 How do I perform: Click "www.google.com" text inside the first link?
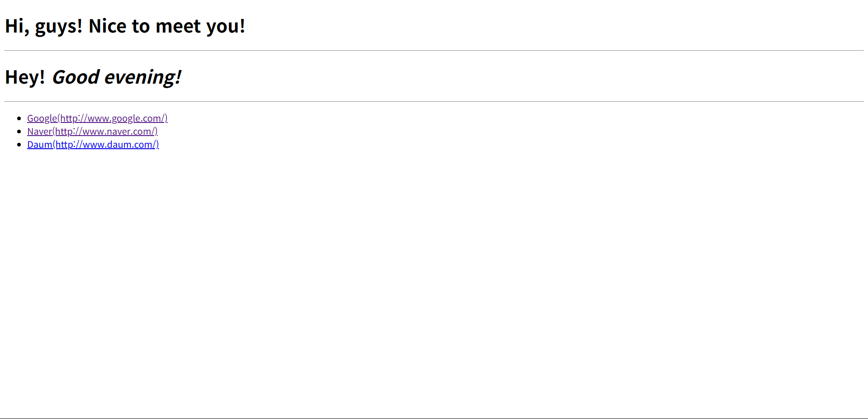tap(124, 118)
